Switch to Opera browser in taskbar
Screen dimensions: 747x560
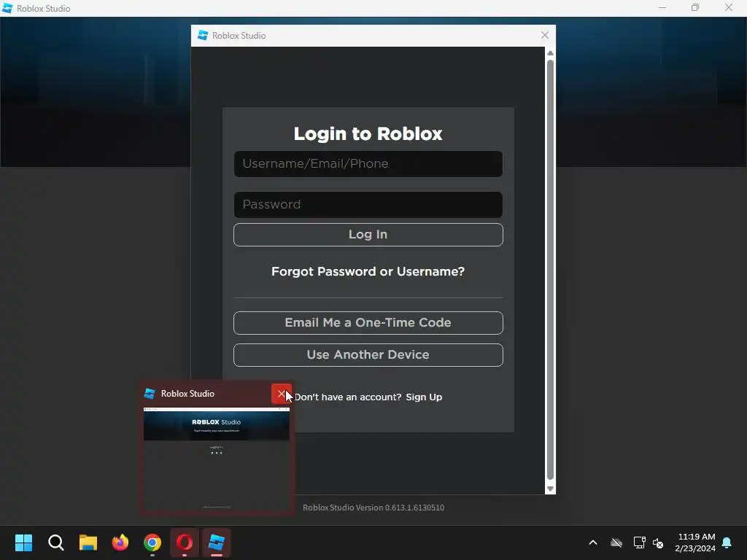[185, 542]
